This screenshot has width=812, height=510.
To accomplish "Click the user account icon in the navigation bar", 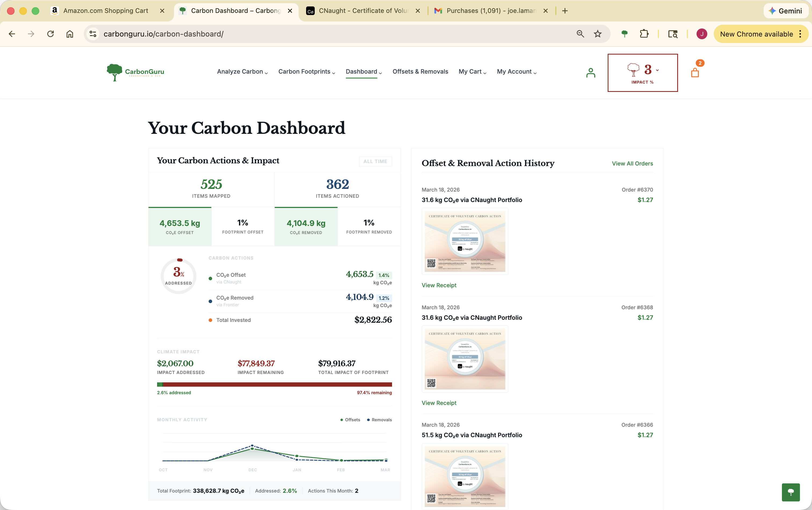I will click(590, 72).
